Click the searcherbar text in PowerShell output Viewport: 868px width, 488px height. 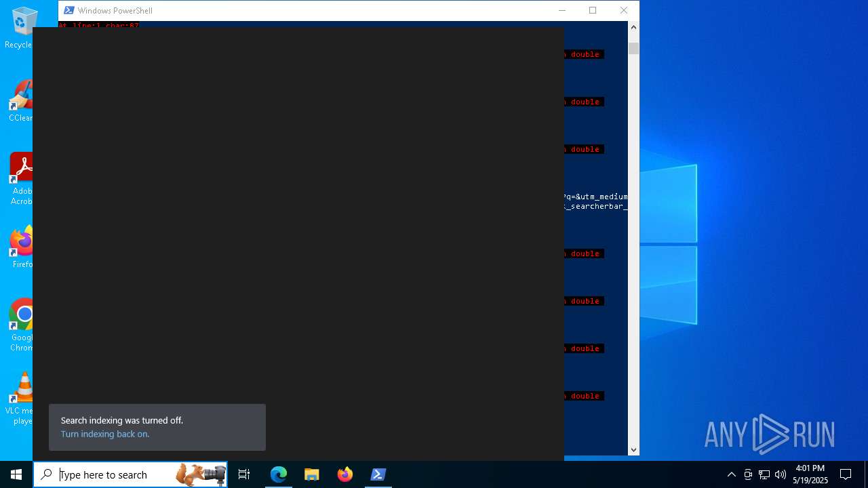coord(596,206)
